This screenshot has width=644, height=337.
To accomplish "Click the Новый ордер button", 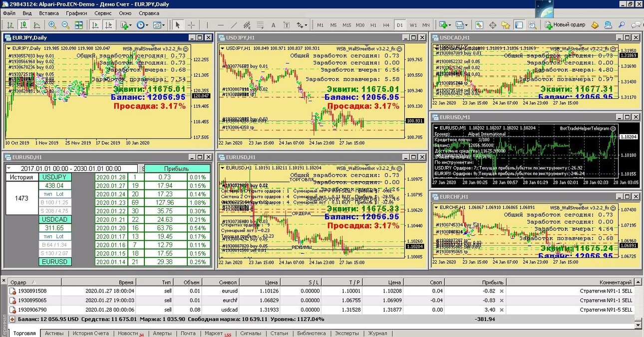I will [565, 25].
